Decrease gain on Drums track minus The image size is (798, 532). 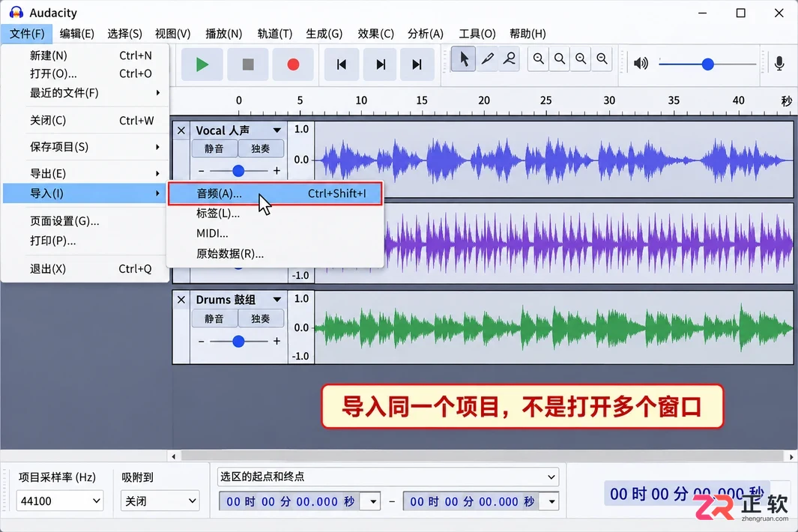click(x=201, y=341)
